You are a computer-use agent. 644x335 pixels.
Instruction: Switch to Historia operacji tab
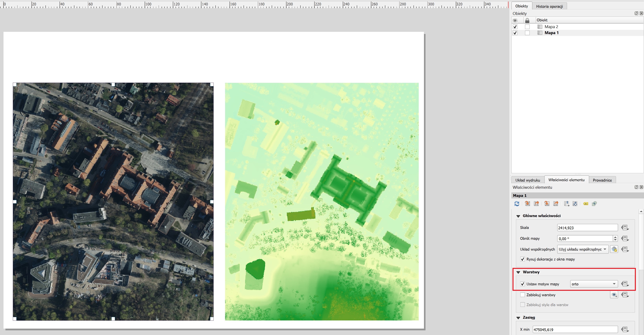pyautogui.click(x=549, y=6)
